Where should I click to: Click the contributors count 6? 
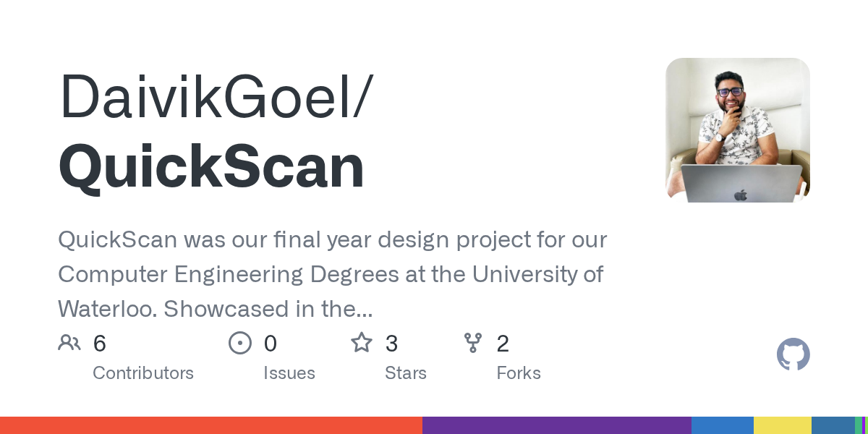click(x=100, y=344)
